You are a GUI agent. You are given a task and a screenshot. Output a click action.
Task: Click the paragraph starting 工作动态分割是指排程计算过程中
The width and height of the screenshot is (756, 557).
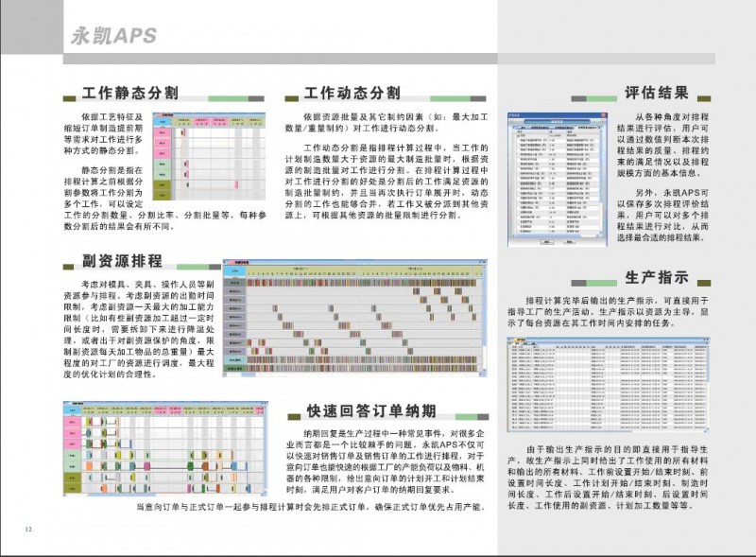coord(387,182)
